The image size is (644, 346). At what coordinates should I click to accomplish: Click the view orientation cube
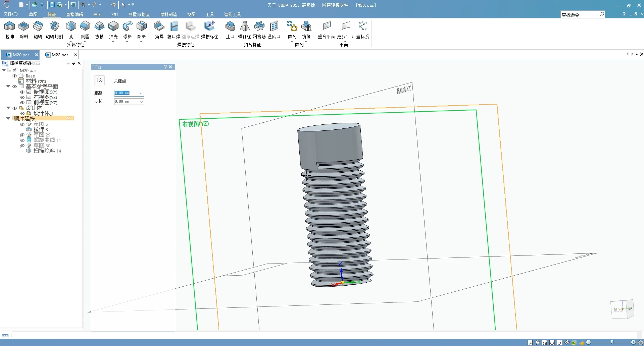pyautogui.click(x=622, y=309)
